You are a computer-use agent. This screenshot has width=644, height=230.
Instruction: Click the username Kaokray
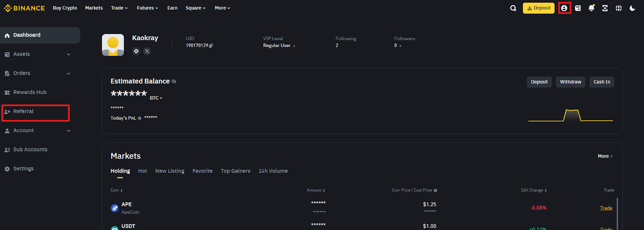click(145, 38)
